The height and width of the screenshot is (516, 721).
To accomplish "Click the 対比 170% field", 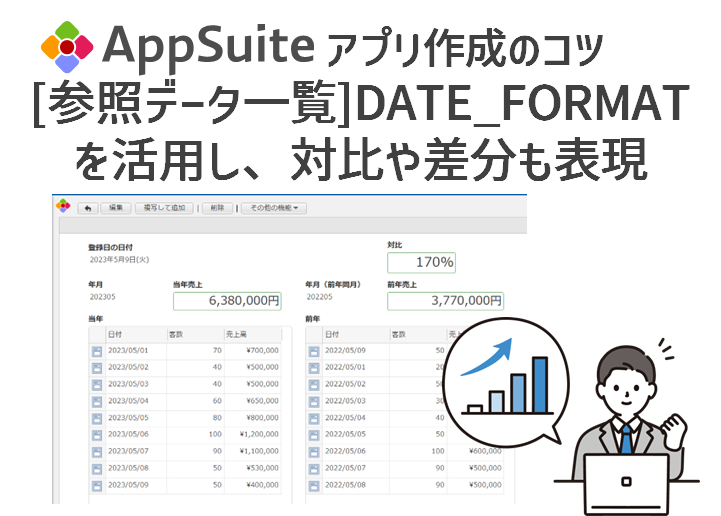I will 421,263.
